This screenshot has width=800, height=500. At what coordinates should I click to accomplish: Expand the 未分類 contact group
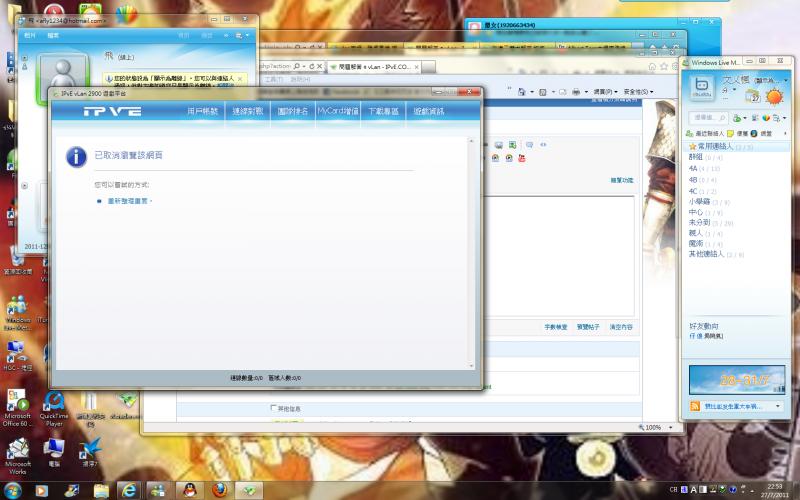[x=711, y=222]
